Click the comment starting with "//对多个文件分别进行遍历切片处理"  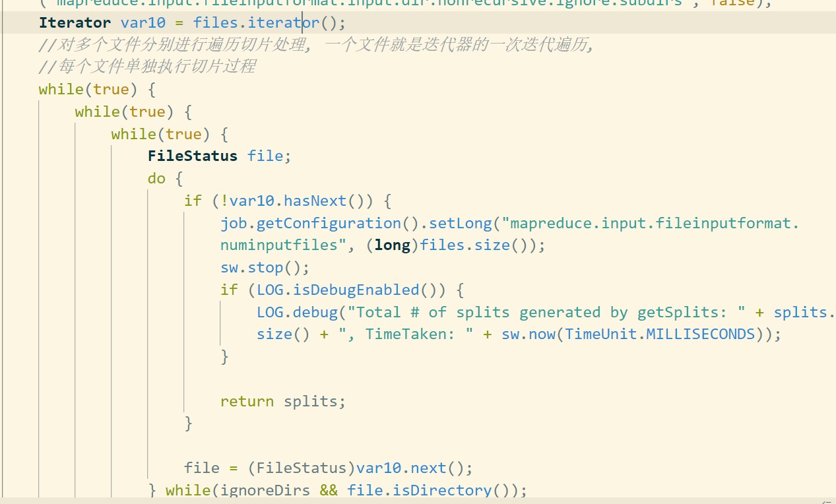(x=317, y=45)
